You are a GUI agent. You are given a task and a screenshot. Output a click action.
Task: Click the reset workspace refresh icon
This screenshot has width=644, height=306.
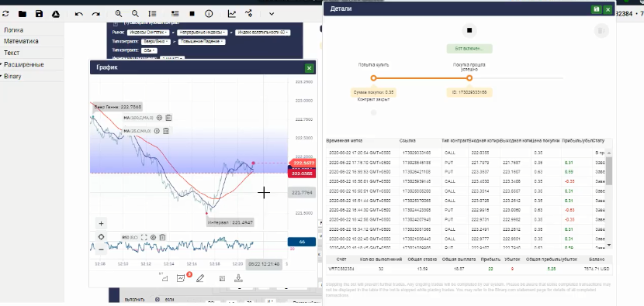tap(5, 14)
